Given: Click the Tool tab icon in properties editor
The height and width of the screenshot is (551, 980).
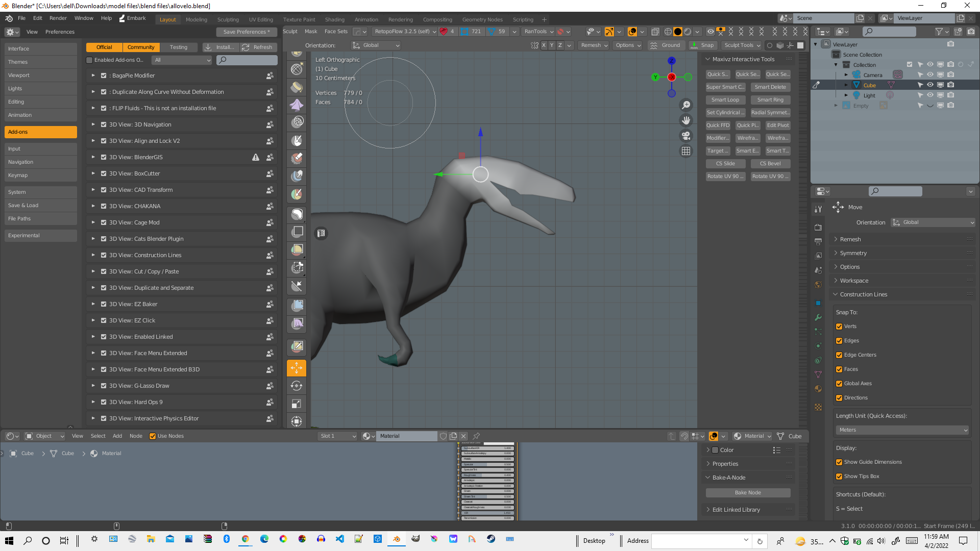Looking at the screenshot, I should pyautogui.click(x=818, y=209).
